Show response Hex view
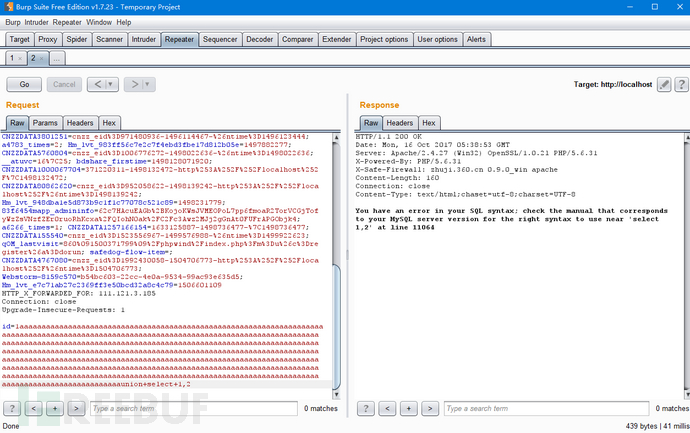The image size is (690, 433). click(x=429, y=123)
